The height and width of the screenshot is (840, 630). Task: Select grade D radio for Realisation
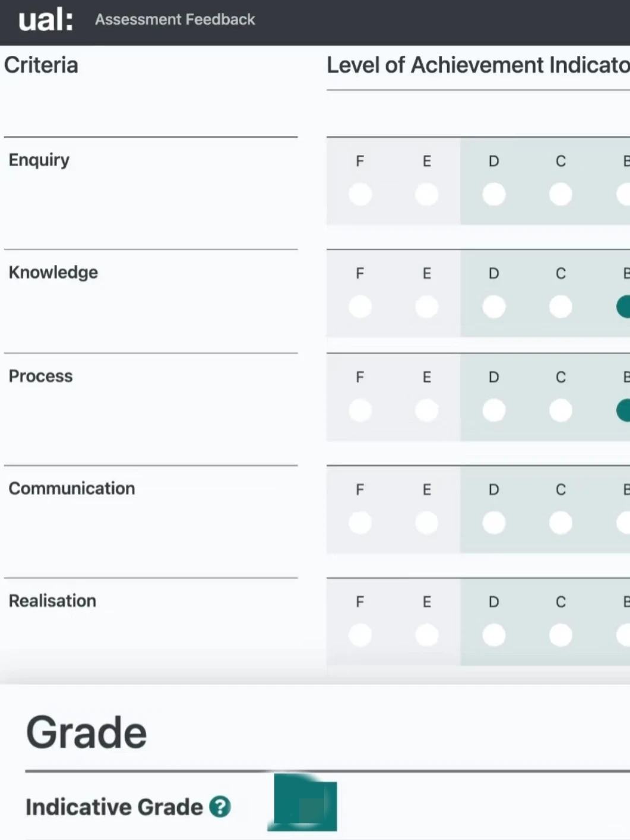pos(493,635)
